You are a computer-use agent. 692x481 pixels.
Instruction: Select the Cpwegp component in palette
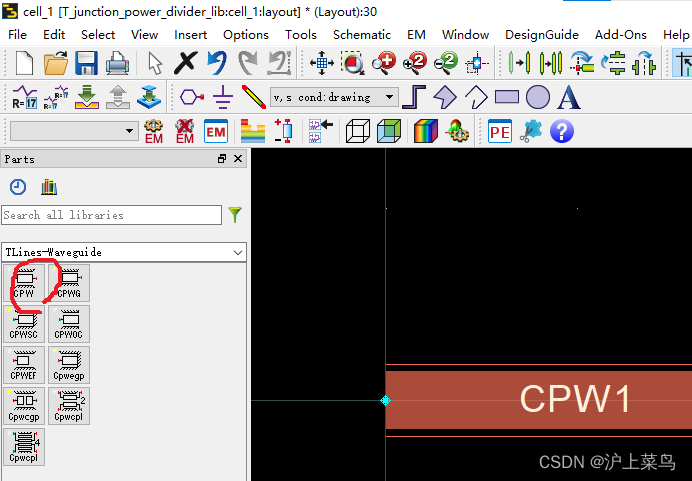point(69,365)
